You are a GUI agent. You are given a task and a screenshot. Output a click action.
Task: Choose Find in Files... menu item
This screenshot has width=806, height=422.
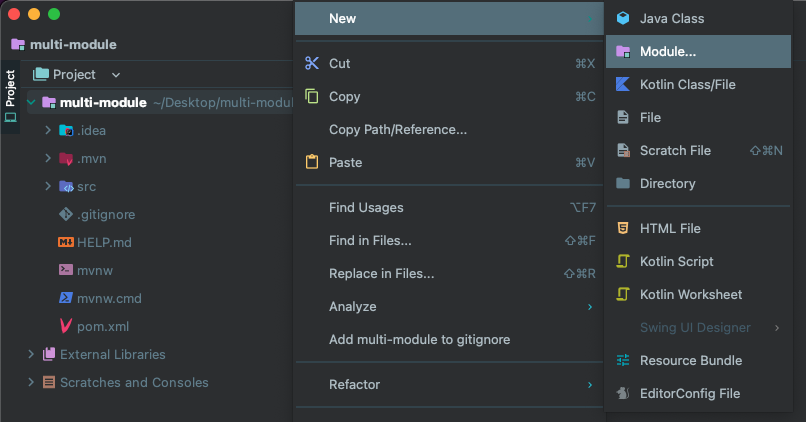[x=449, y=241]
